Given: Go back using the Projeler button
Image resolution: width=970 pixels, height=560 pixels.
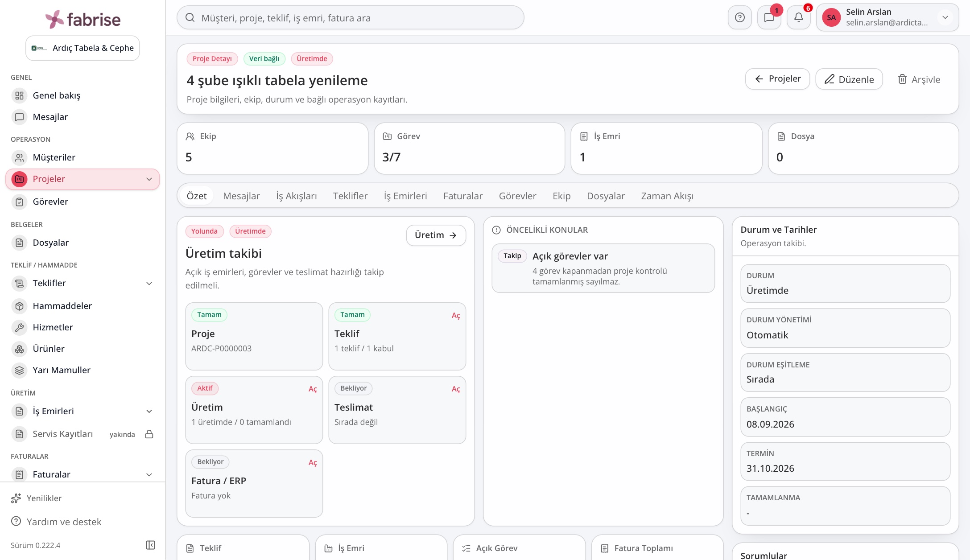Looking at the screenshot, I should pyautogui.click(x=777, y=79).
